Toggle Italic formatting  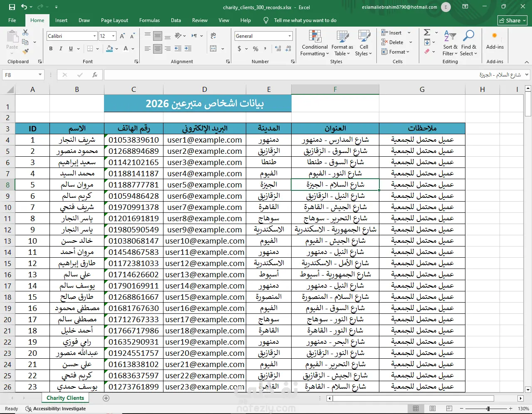(x=61, y=49)
